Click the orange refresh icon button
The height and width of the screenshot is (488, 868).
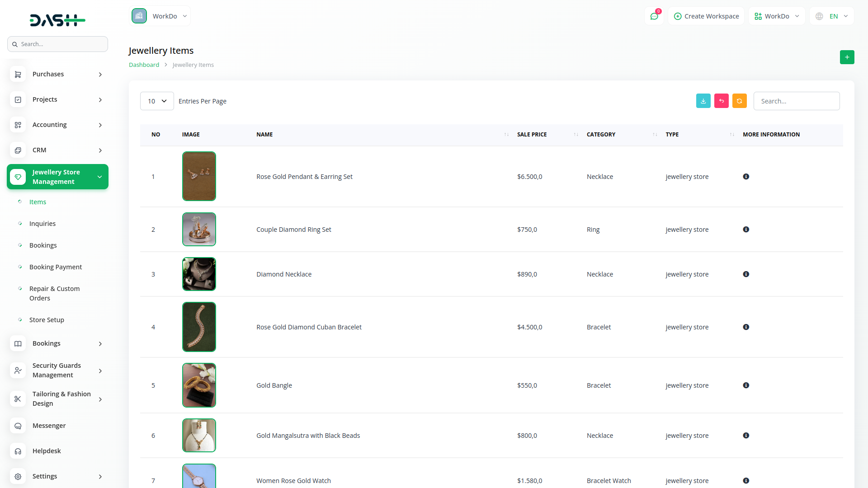point(739,101)
